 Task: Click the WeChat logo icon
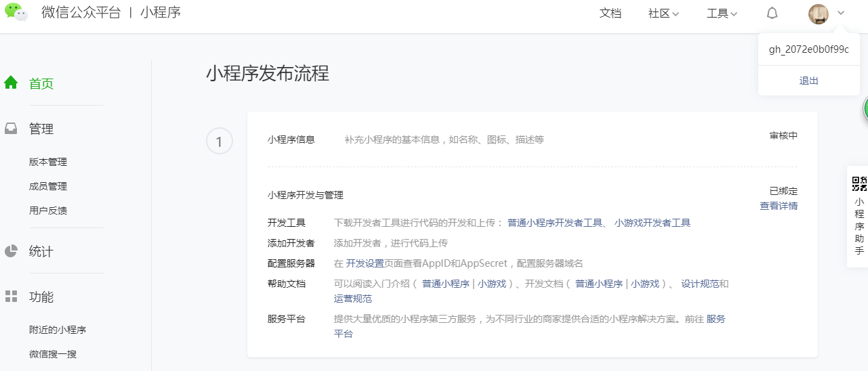click(x=16, y=12)
